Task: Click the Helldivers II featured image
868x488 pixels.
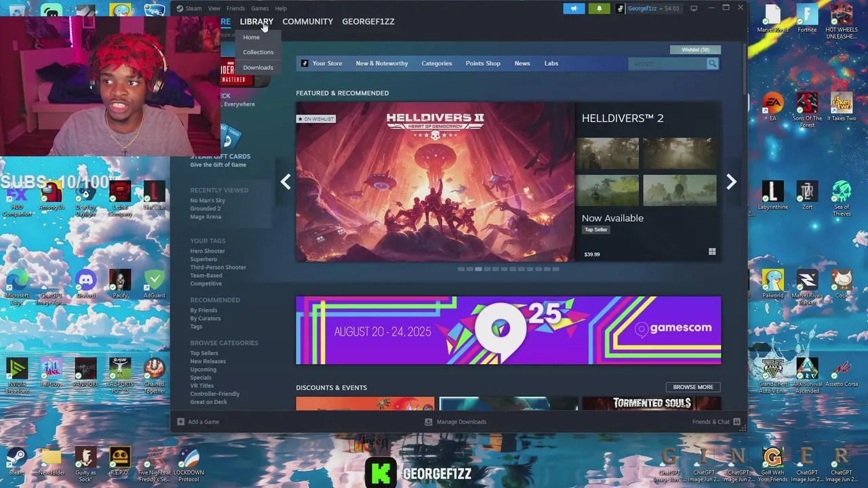Action: click(x=435, y=182)
